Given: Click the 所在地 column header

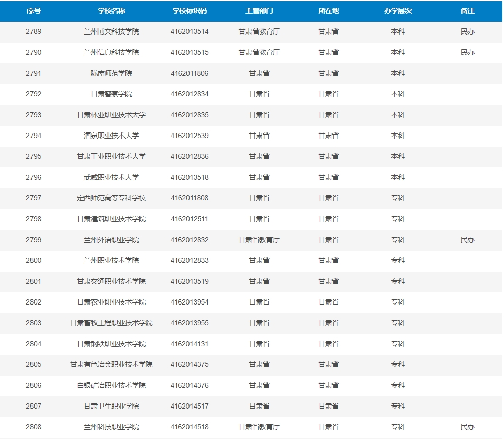Looking at the screenshot, I should coord(328,11).
